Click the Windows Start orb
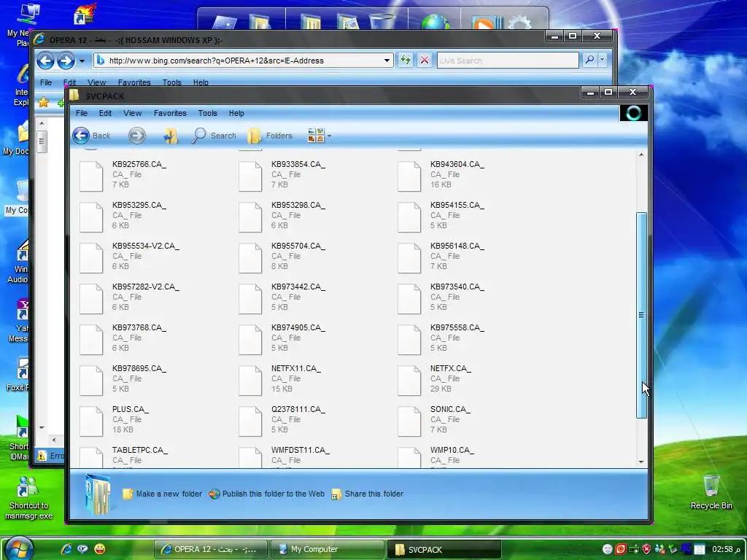747x560 pixels. (x=19, y=548)
